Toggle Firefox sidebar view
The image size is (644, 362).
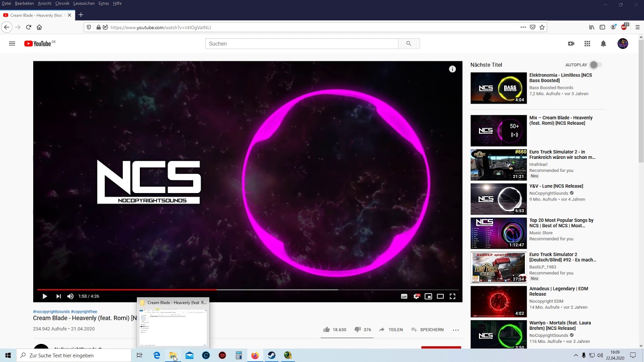coord(602,27)
